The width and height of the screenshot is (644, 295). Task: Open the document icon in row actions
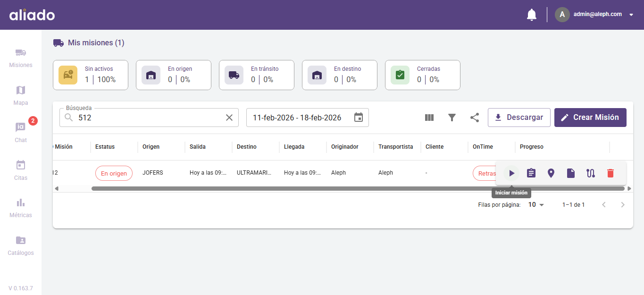click(x=571, y=173)
